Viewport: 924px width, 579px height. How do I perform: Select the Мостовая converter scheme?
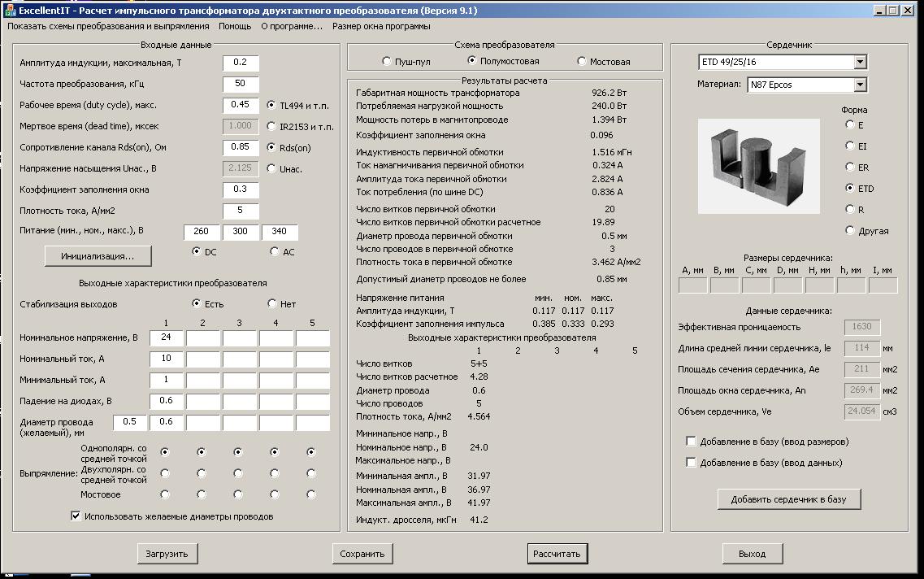point(582,61)
